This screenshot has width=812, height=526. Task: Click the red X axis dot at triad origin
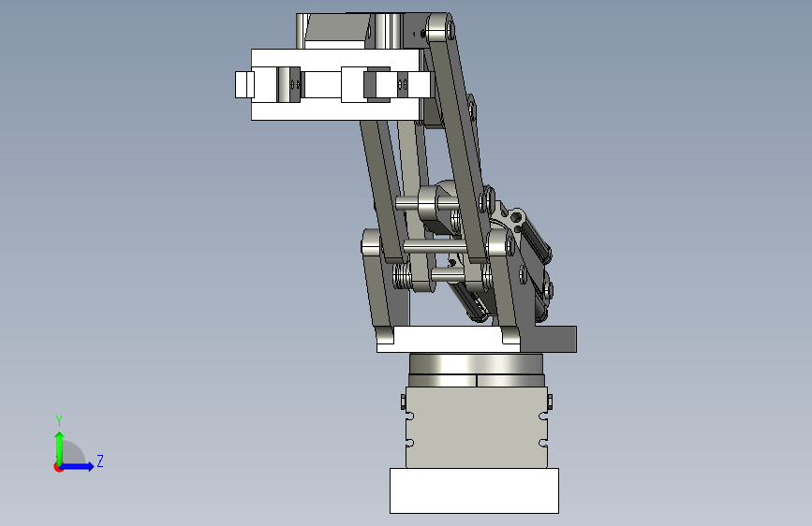point(58,467)
